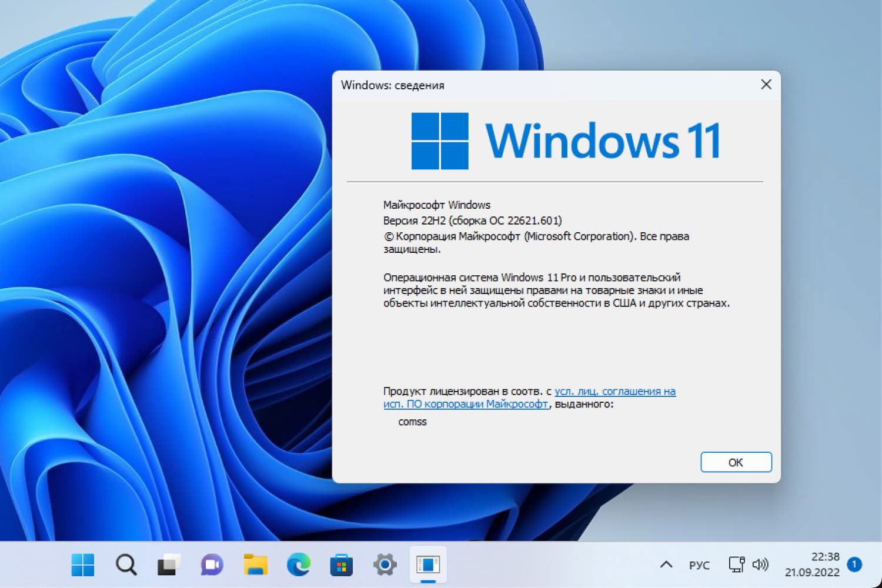Open Windows Settings
Image resolution: width=882 pixels, height=588 pixels.
(384, 564)
